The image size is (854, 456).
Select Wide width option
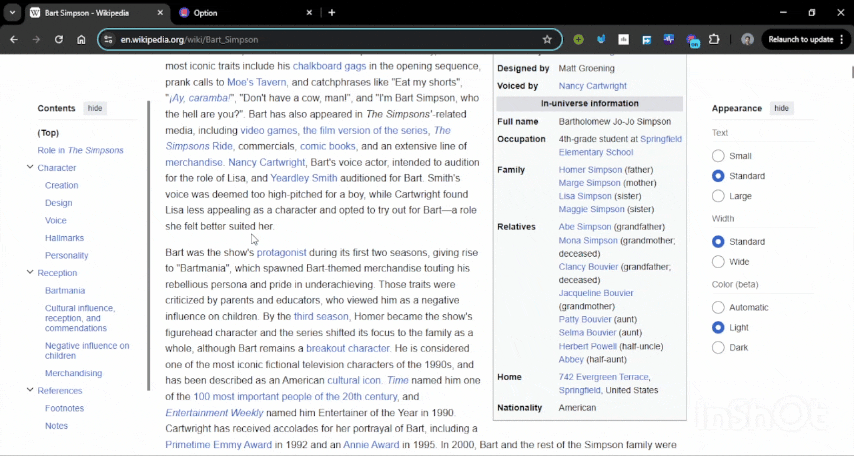(718, 262)
